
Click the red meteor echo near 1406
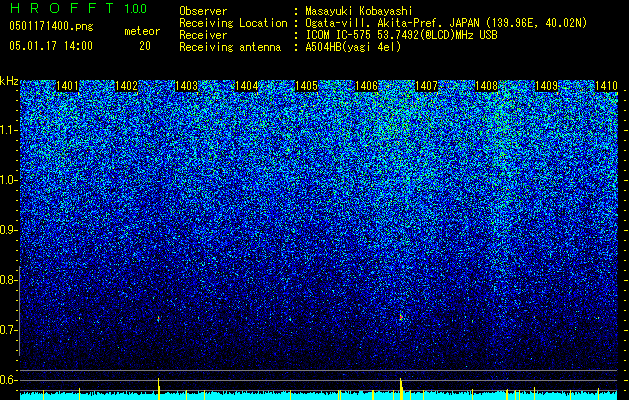pos(401,317)
